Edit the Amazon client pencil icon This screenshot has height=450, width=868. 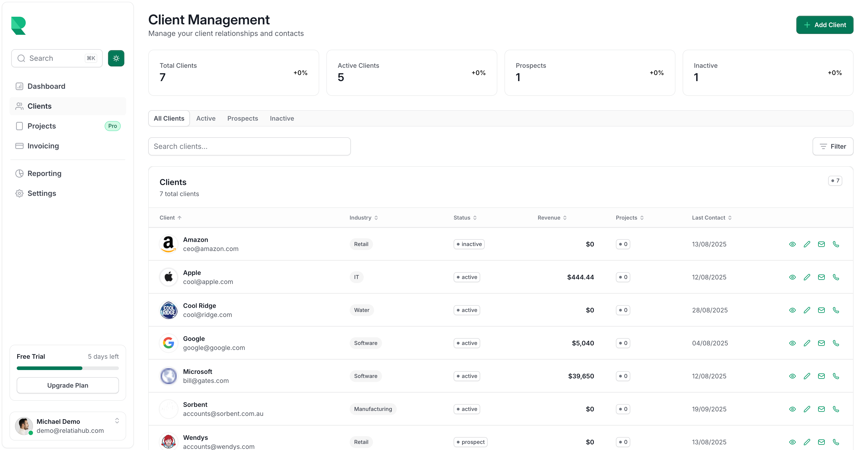click(x=807, y=244)
